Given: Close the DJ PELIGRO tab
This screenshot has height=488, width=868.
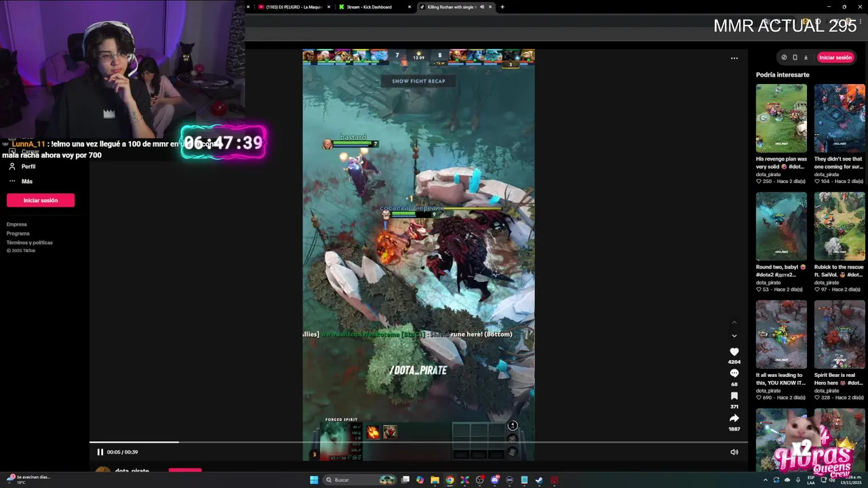Looking at the screenshot, I should click(329, 7).
